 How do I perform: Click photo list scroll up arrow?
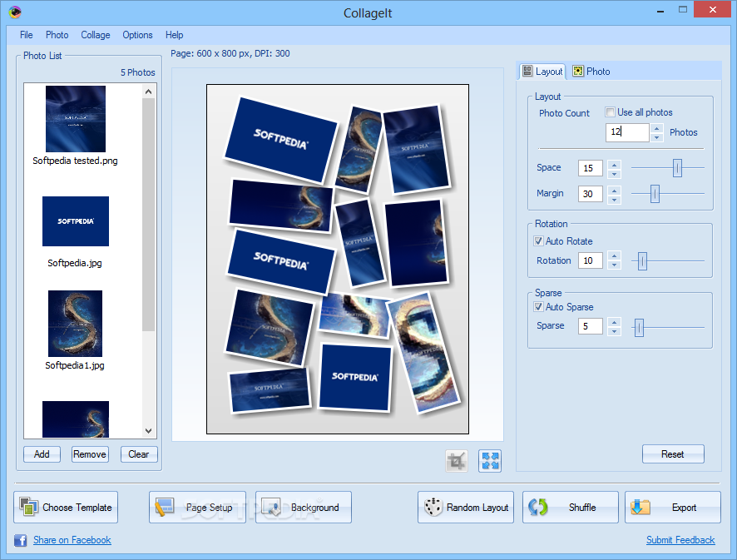[149, 92]
